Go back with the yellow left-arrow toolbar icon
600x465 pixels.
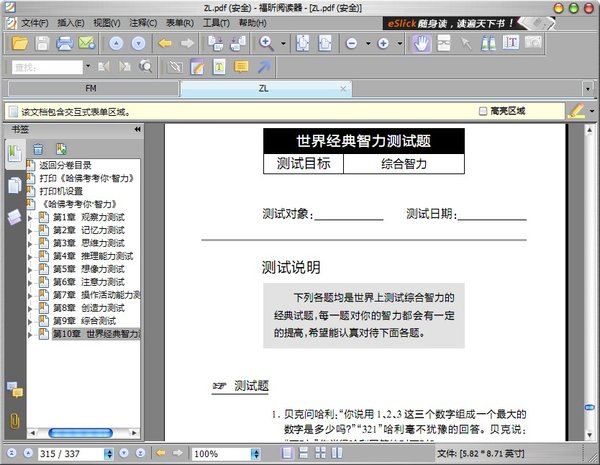coord(165,43)
